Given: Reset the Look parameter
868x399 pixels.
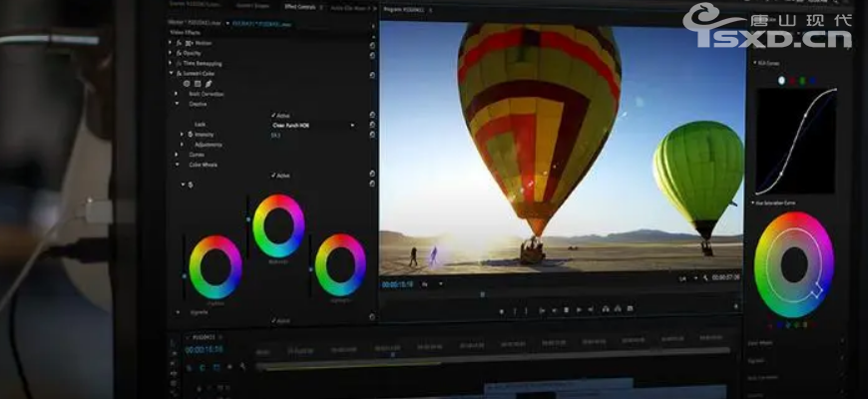Looking at the screenshot, I should click(372, 125).
